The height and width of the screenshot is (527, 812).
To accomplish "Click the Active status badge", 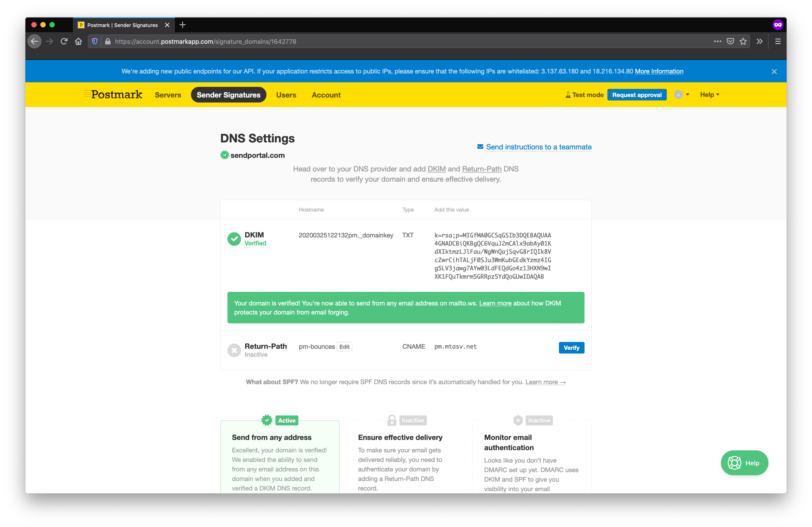I will click(287, 420).
